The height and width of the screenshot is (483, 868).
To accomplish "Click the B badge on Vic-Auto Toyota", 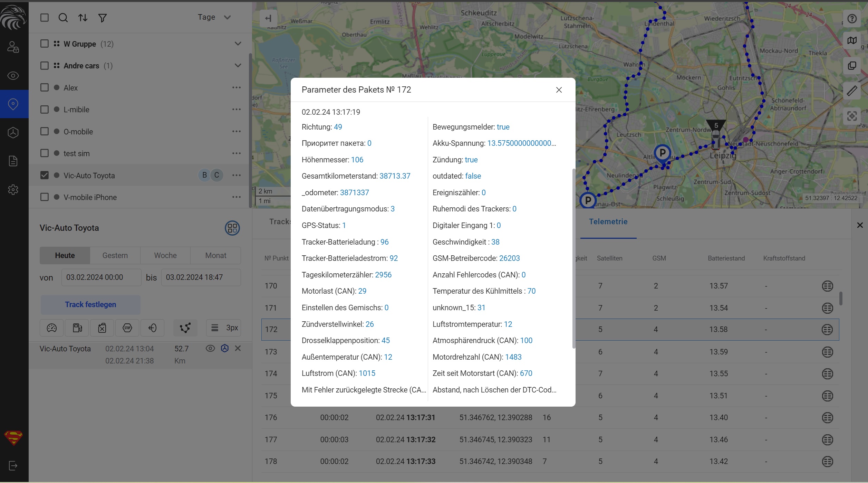I will coord(205,176).
